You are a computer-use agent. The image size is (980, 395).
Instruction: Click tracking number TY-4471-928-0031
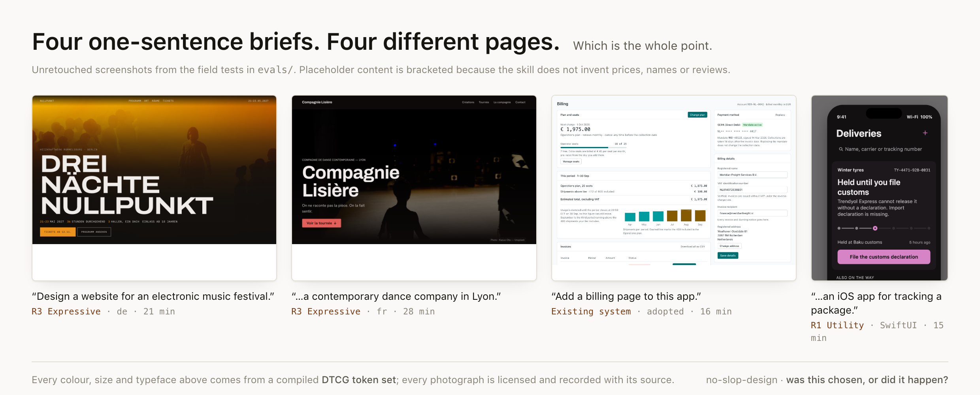pyautogui.click(x=912, y=170)
